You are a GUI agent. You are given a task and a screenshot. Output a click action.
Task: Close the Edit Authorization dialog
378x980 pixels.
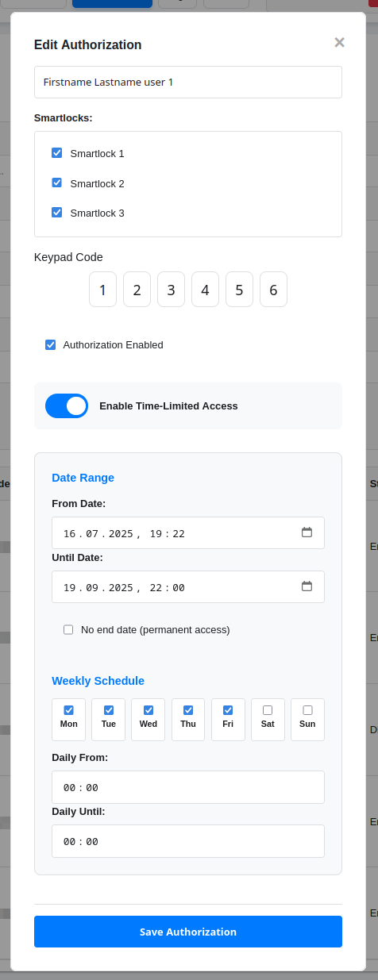(x=339, y=43)
